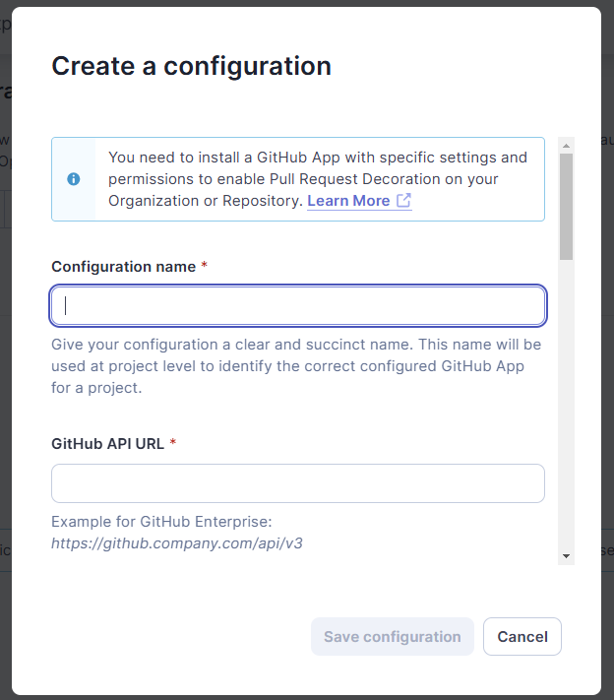
Task: Click the "Create a configuration" heading
Action: (x=191, y=66)
